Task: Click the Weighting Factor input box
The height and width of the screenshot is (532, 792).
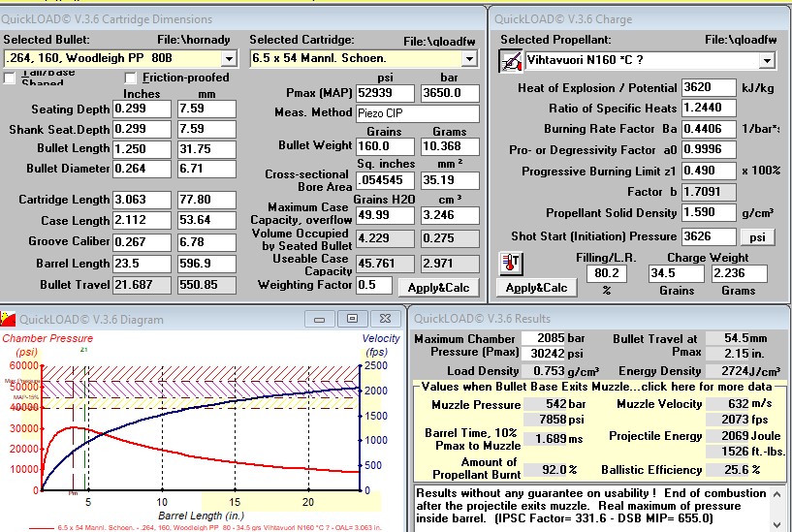Action: point(372,285)
